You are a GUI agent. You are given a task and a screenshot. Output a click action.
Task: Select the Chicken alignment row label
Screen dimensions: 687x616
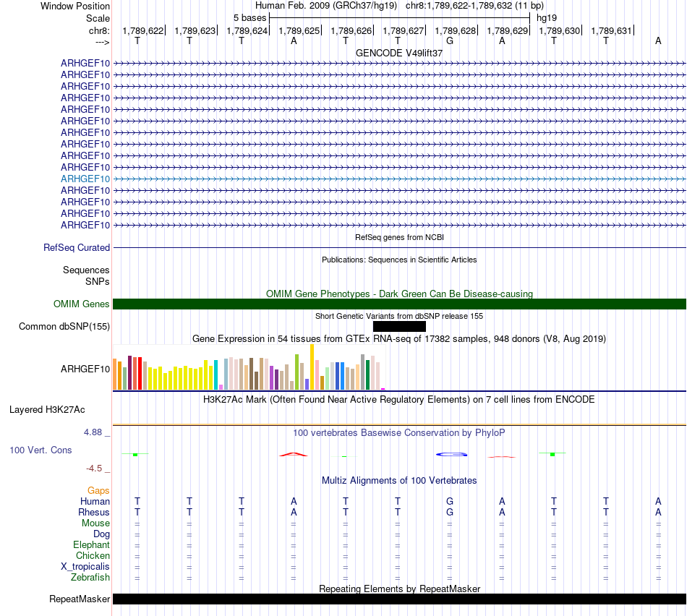point(93,555)
